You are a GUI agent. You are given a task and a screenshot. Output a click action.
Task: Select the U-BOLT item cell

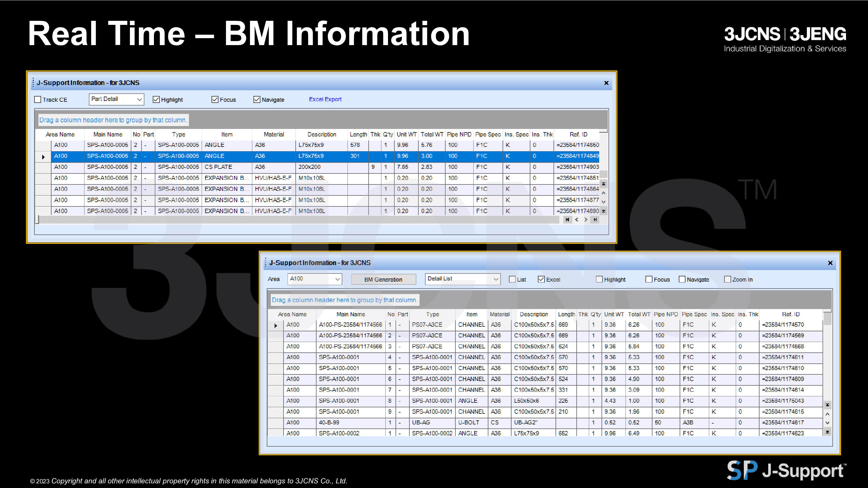point(471,422)
